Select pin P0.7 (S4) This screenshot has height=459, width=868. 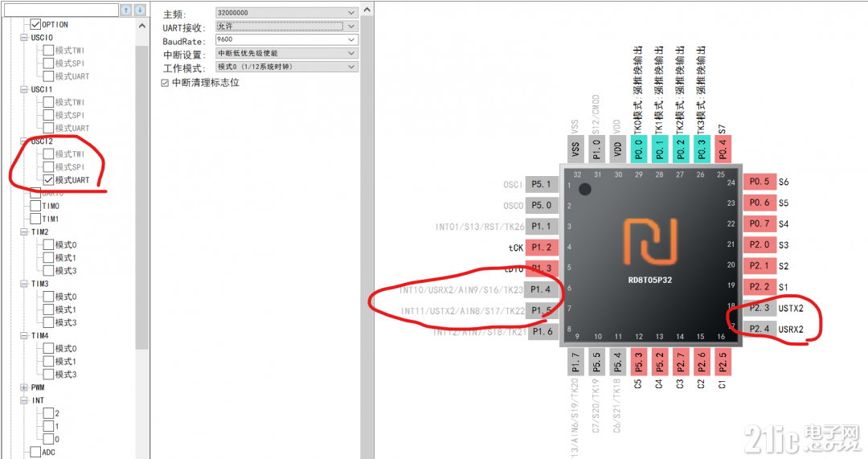tap(759, 223)
